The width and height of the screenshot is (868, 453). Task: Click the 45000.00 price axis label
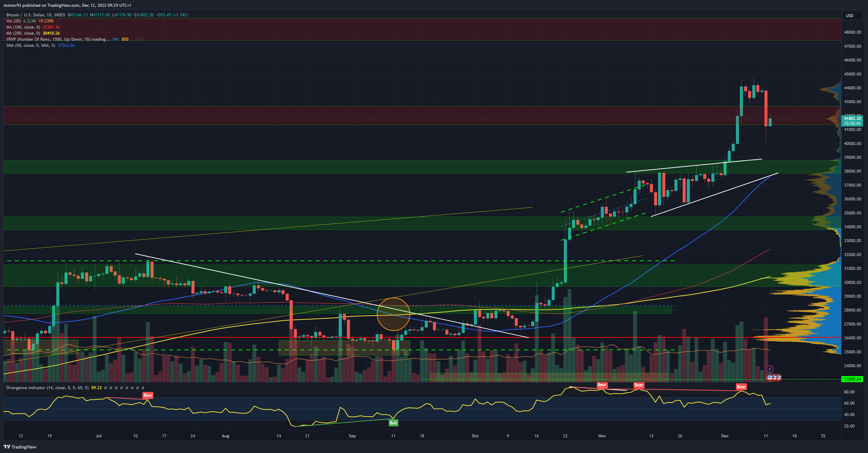[852, 74]
